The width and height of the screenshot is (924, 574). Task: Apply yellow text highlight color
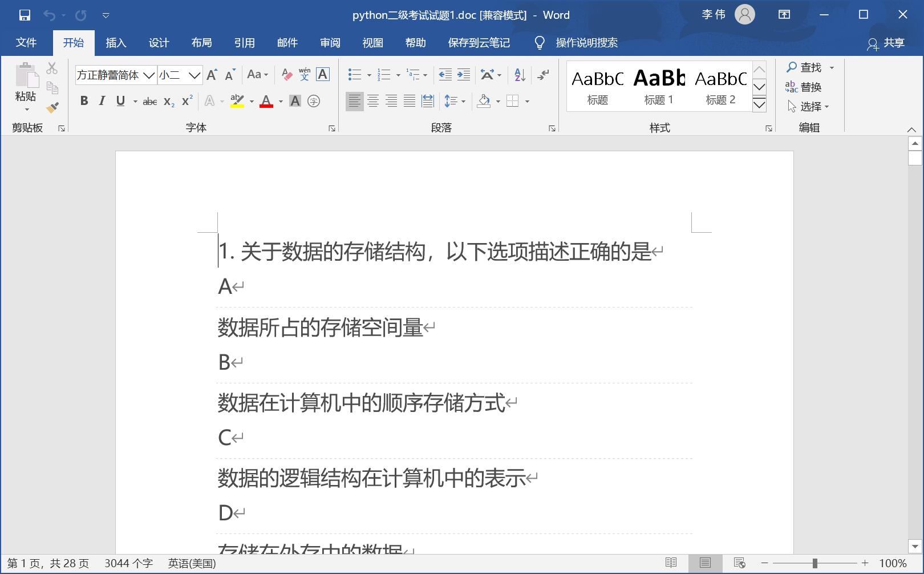pyautogui.click(x=236, y=101)
